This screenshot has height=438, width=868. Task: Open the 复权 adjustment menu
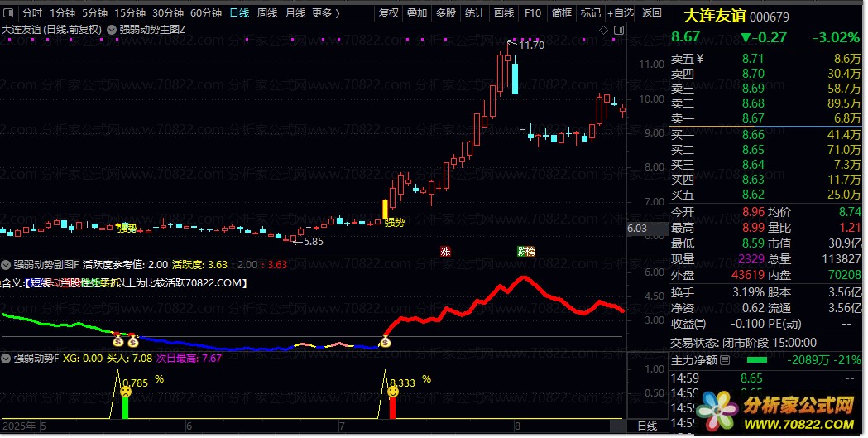pos(389,12)
